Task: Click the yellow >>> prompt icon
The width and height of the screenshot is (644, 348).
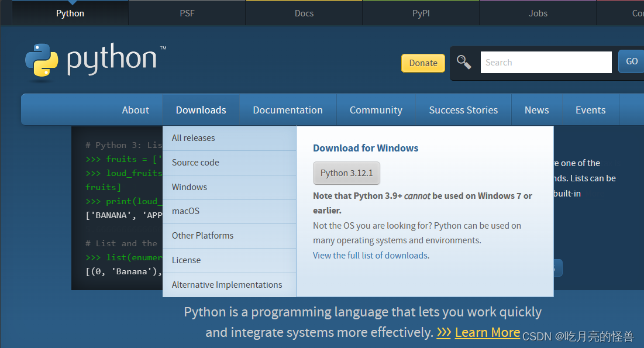Action: tap(444, 332)
